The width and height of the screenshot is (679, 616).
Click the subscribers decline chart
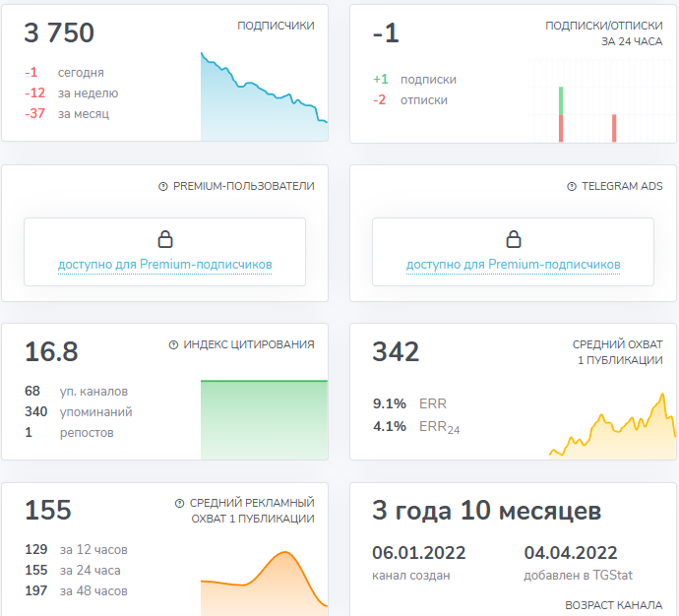click(x=264, y=96)
